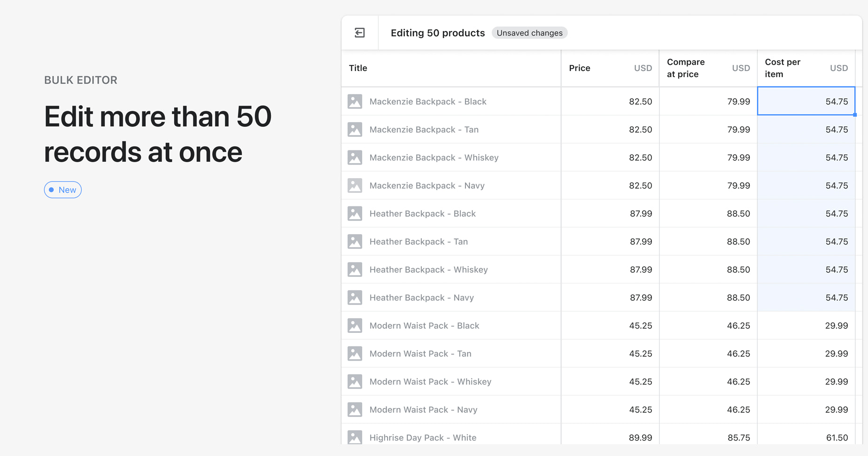This screenshot has height=456, width=868.
Task: Click the Highrise Day Pack - White image placeholder icon
Action: (355, 437)
